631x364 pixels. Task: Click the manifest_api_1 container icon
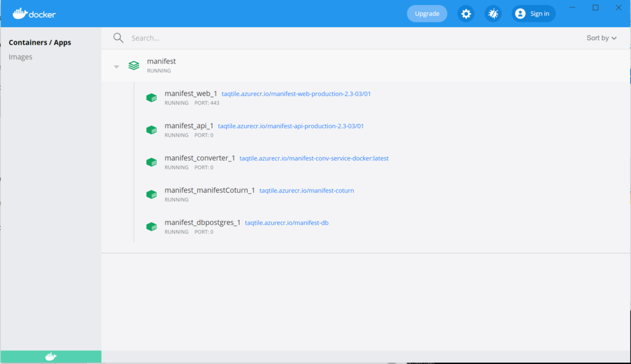click(152, 130)
